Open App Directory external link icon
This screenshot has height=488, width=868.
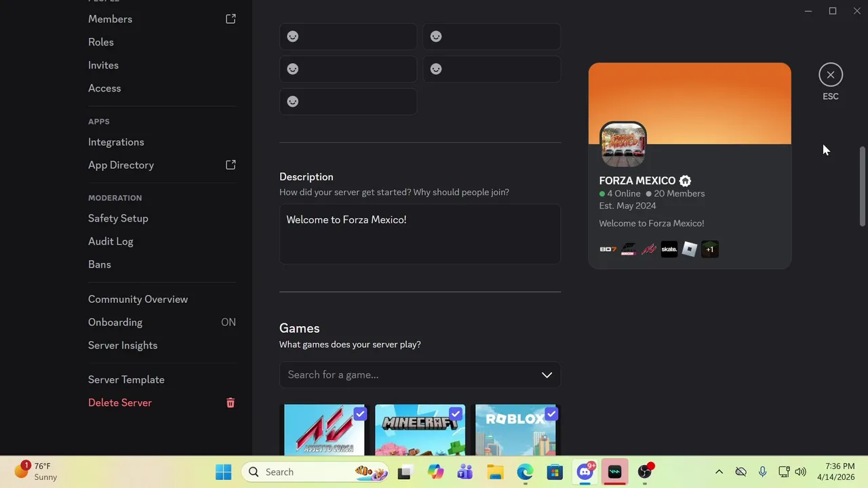tap(231, 165)
